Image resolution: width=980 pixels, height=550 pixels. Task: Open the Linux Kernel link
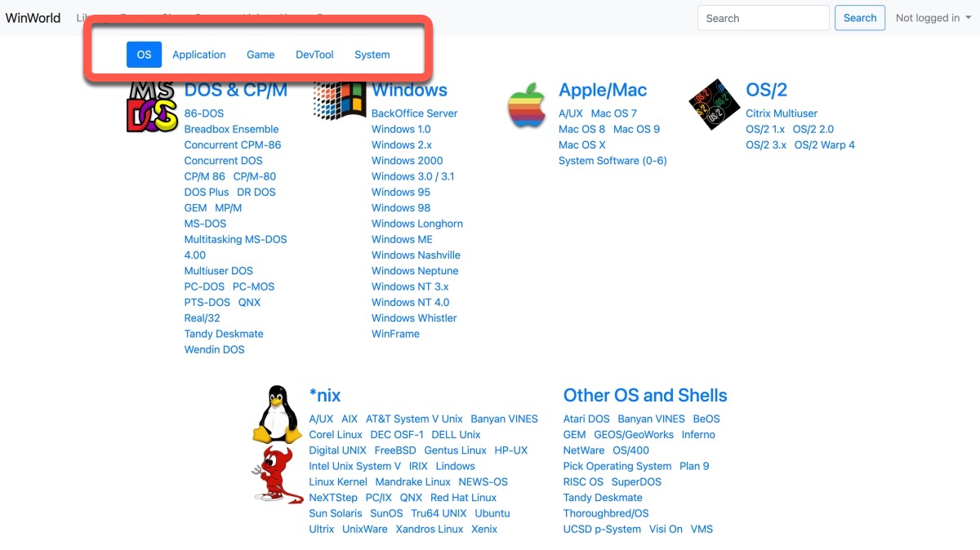click(x=338, y=482)
